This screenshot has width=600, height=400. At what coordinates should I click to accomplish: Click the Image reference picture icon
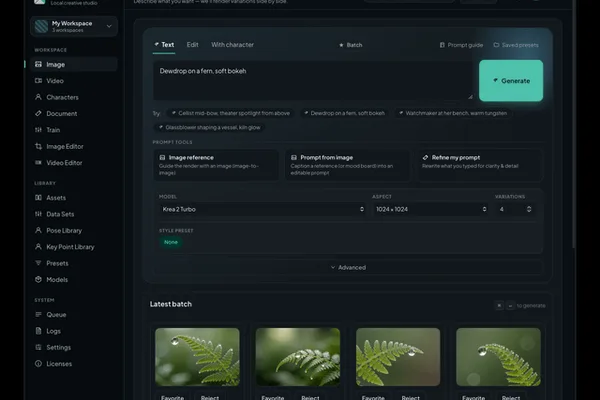pos(162,157)
